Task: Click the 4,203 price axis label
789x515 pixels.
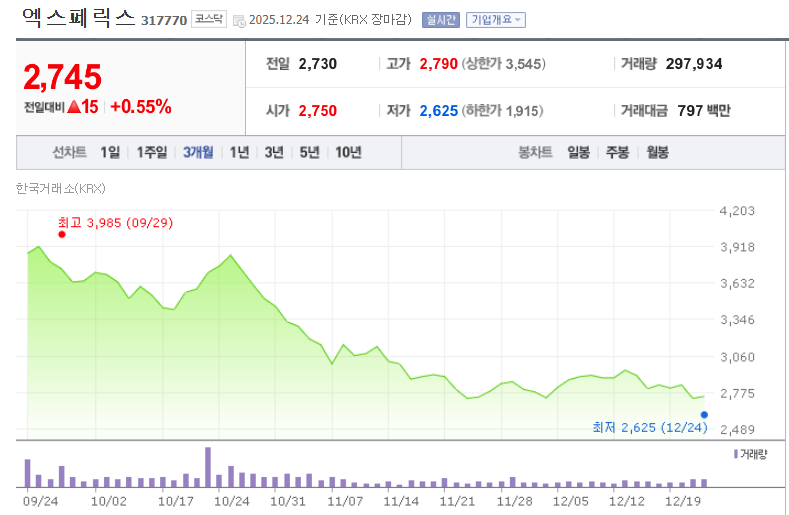Action: [x=737, y=211]
